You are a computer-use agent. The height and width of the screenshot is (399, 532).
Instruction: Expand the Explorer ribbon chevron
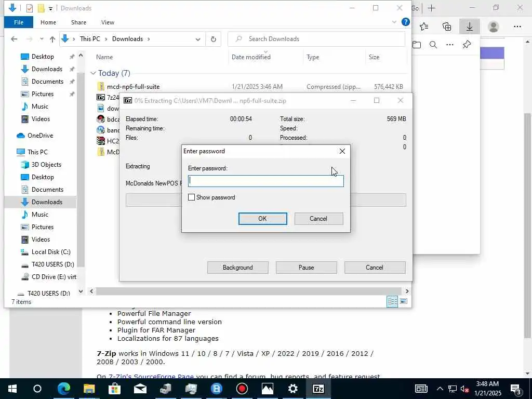394,22
